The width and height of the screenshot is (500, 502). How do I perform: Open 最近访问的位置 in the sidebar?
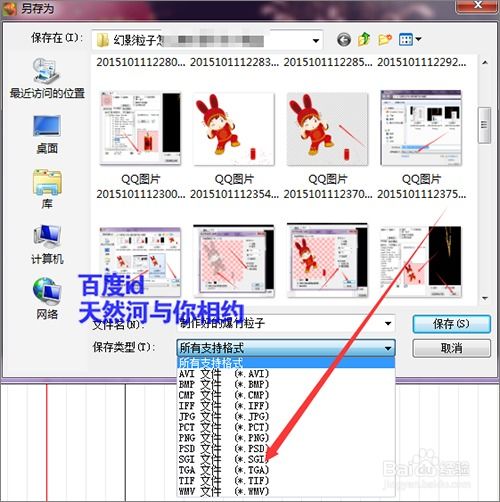47,79
